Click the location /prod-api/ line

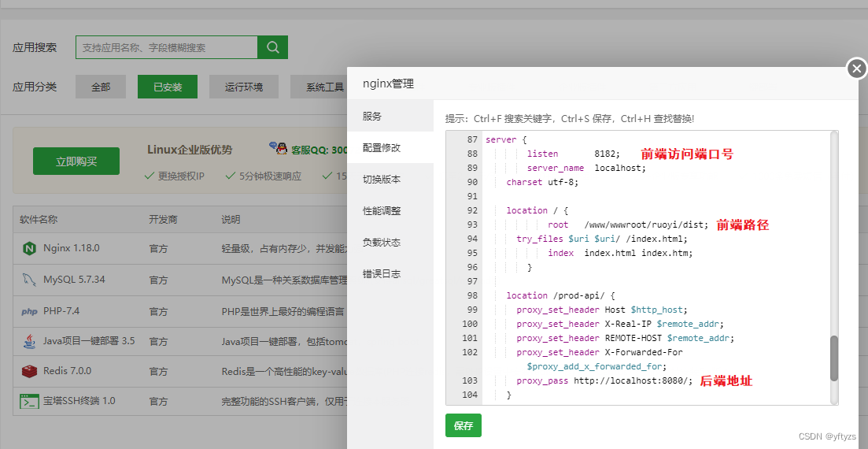[x=561, y=295]
